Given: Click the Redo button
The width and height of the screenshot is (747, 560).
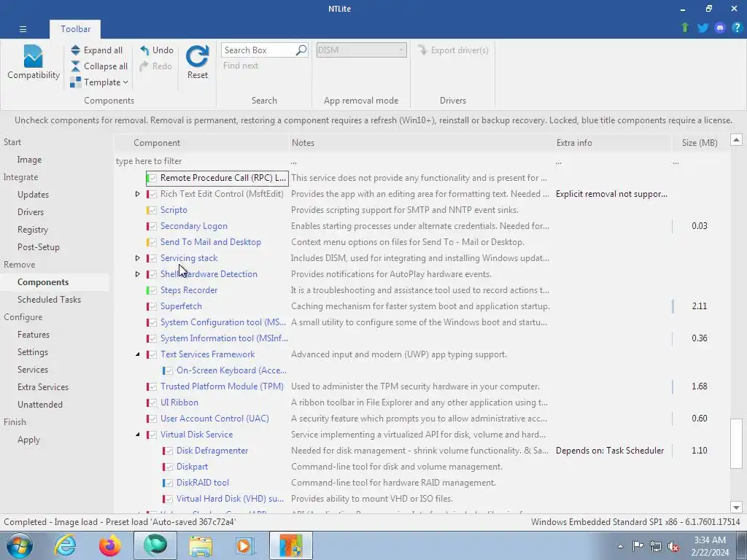Looking at the screenshot, I should tap(156, 66).
